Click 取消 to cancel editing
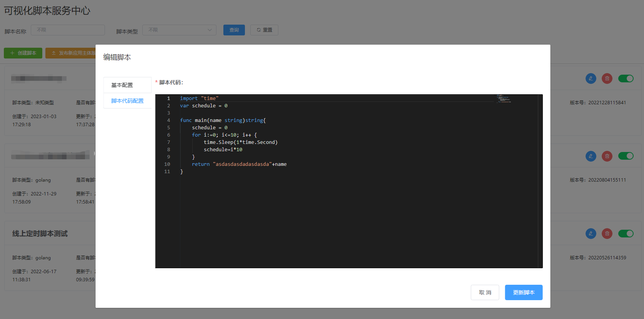The image size is (644, 319). pos(485,292)
